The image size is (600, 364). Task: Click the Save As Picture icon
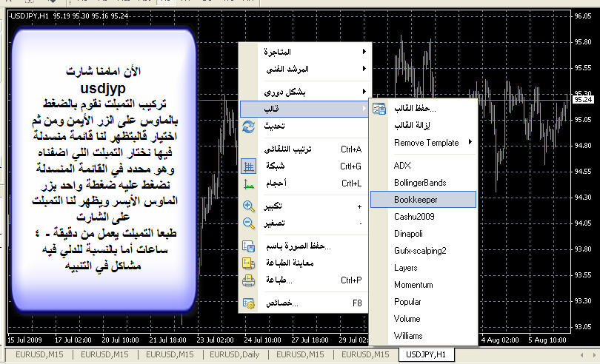tap(249, 246)
